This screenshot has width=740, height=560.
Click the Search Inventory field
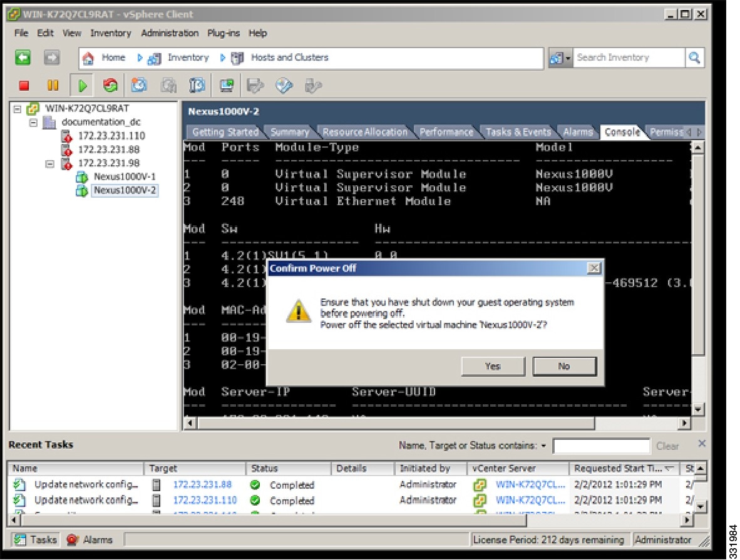629,58
